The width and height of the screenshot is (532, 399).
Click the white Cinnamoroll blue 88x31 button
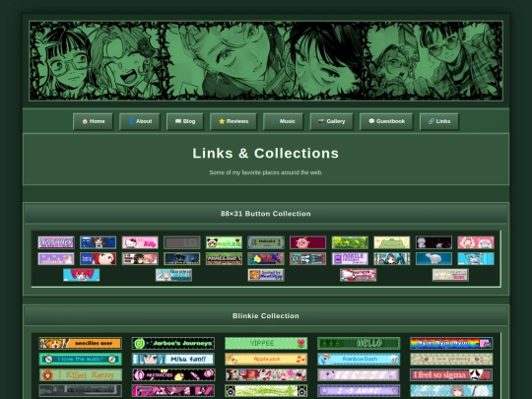pyautogui.click(x=433, y=258)
